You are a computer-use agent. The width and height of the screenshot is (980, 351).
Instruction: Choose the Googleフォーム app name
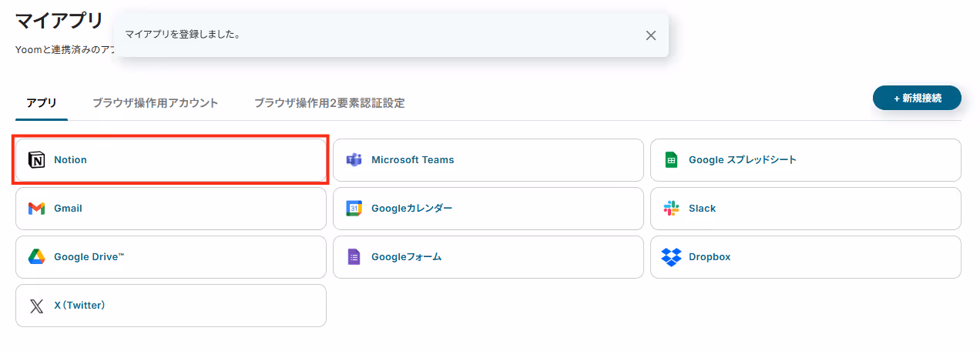tap(407, 257)
